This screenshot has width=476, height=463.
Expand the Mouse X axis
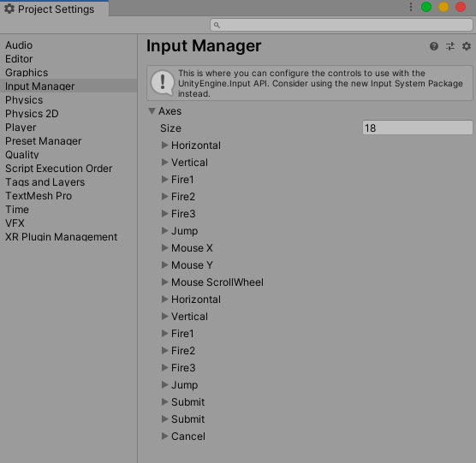165,248
